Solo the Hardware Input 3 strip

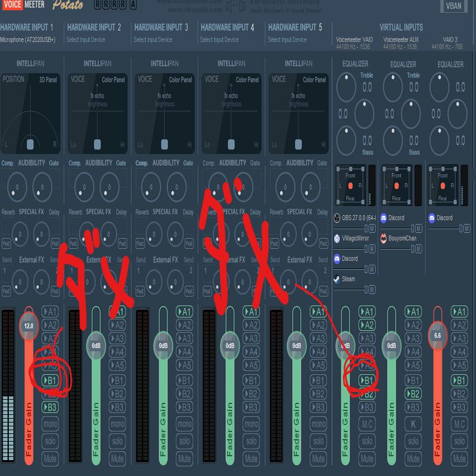coord(185,441)
